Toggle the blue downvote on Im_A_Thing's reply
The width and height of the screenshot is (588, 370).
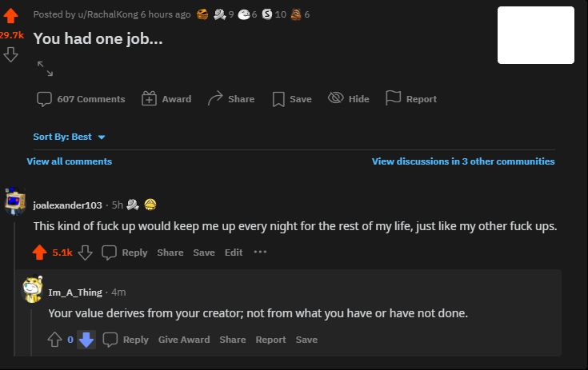tap(86, 340)
